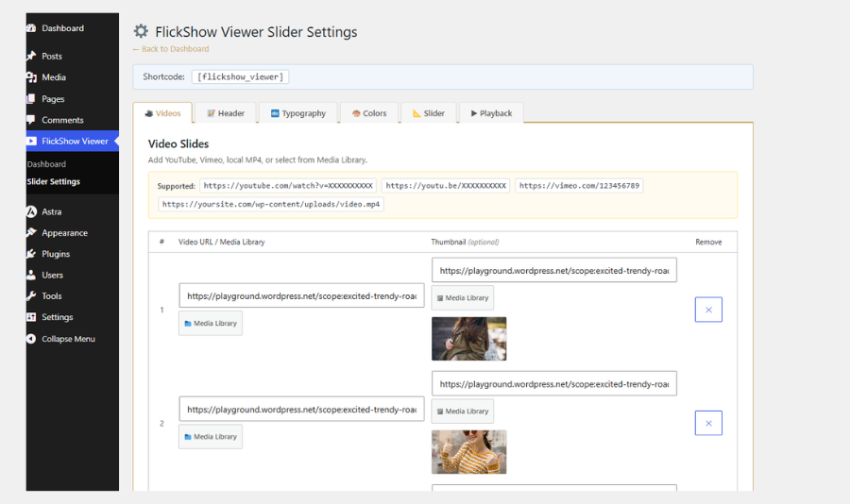Select the flickshow_viewer shortcode box
Image resolution: width=850 pixels, height=504 pixels.
[240, 77]
